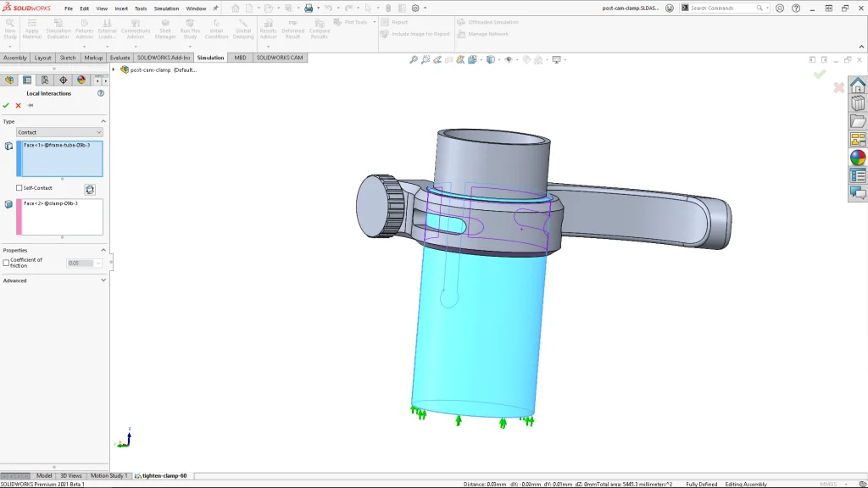Open the Contact type dropdown

click(59, 132)
